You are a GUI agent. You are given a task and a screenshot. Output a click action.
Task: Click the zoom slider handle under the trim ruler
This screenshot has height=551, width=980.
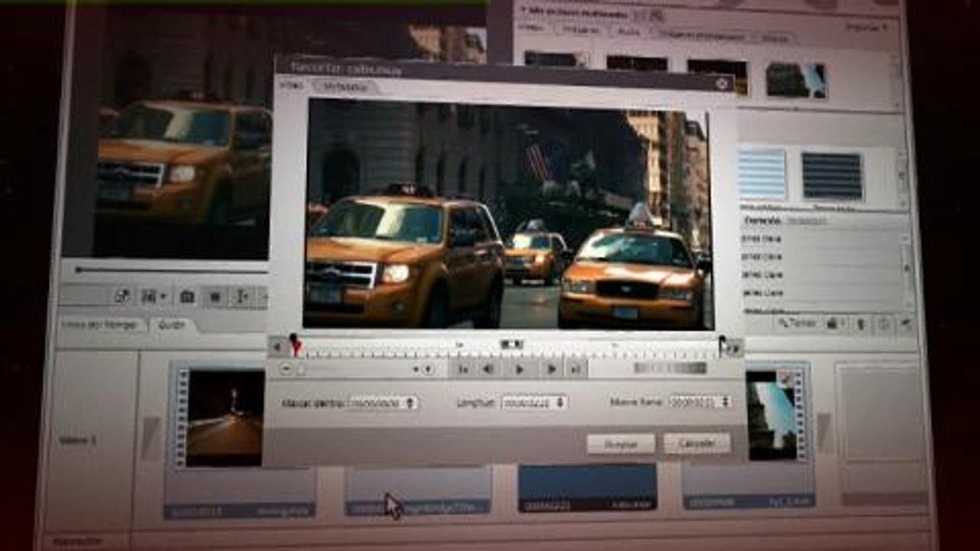(301, 370)
